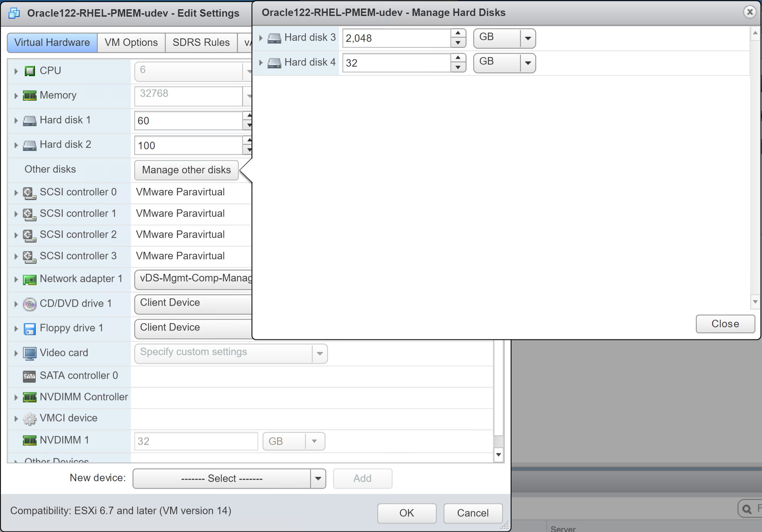Screen dimensions: 762x532
Task: Switch to the VM Options tab
Action: [x=131, y=42]
